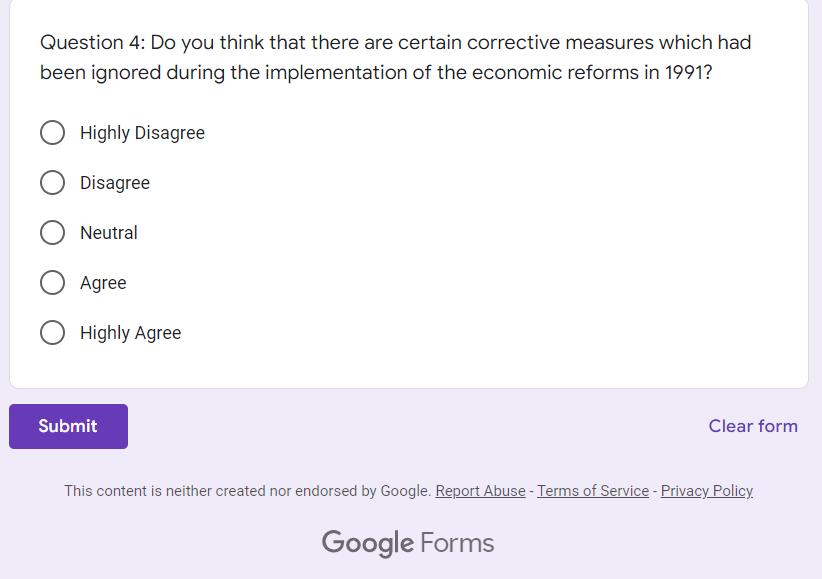Open the Report Abuse link
822x579 pixels.
click(x=480, y=491)
